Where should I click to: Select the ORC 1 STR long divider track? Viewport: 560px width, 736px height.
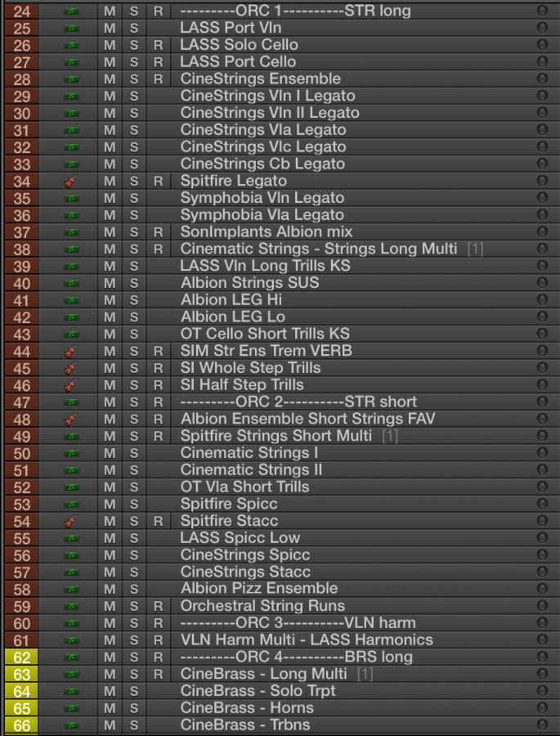(x=295, y=11)
